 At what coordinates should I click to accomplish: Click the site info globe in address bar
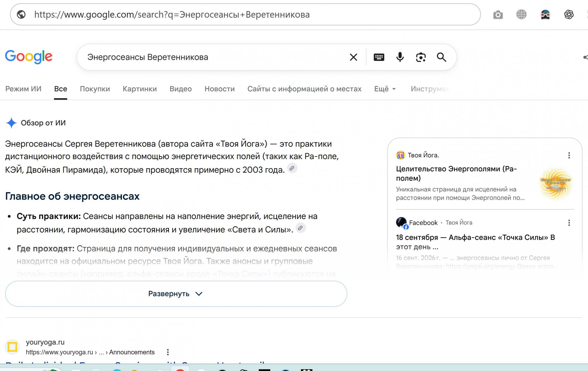click(x=21, y=14)
